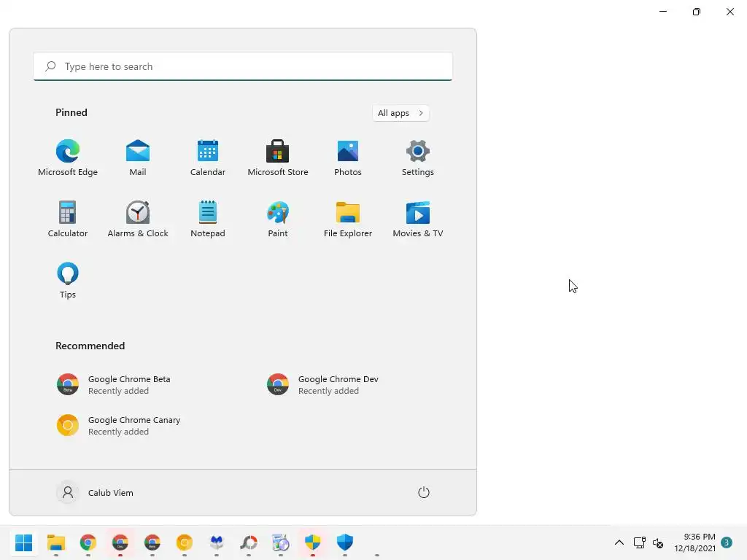Viewport: 747px width, 560px height.
Task: Switch to Chrome Dev on the taskbar
Action: click(120, 542)
